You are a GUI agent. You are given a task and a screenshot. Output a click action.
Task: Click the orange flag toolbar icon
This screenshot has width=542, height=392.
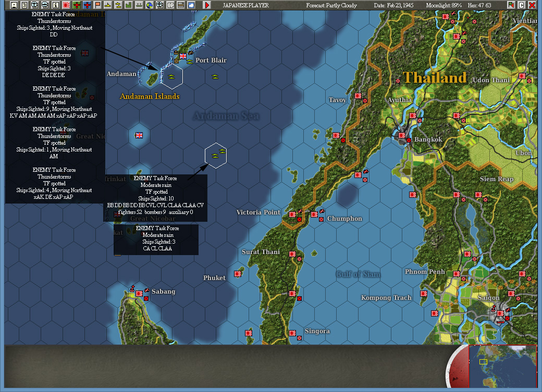click(97, 5)
